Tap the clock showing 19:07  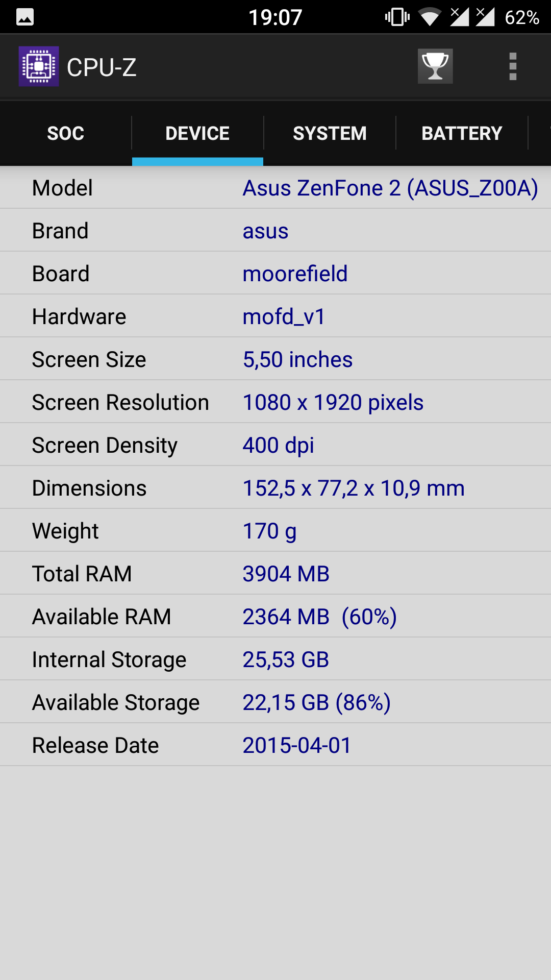pos(275,17)
